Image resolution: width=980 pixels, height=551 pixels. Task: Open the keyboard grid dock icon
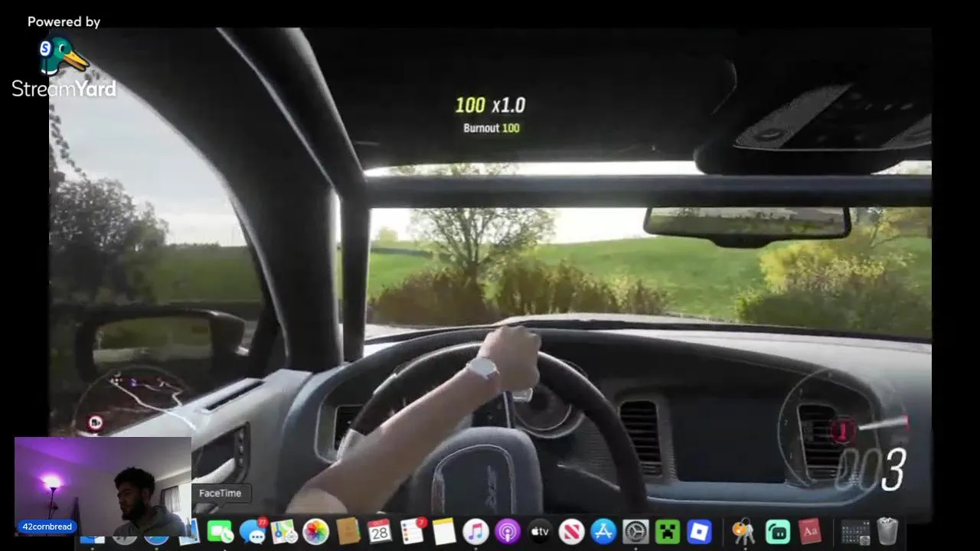[x=855, y=531]
